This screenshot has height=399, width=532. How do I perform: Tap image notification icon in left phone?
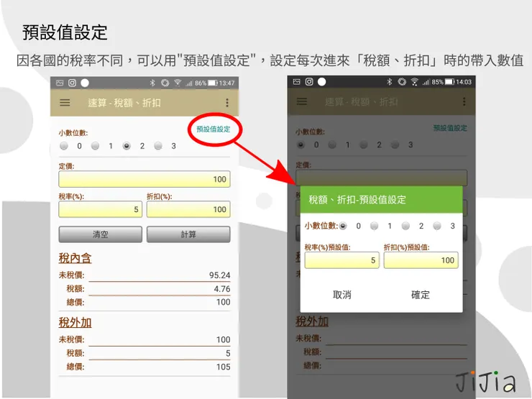click(60, 83)
